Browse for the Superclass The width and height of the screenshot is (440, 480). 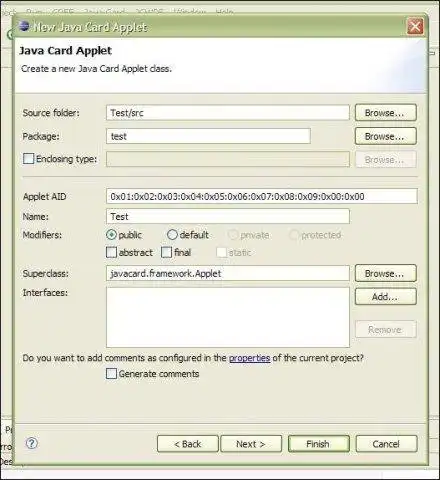(386, 273)
